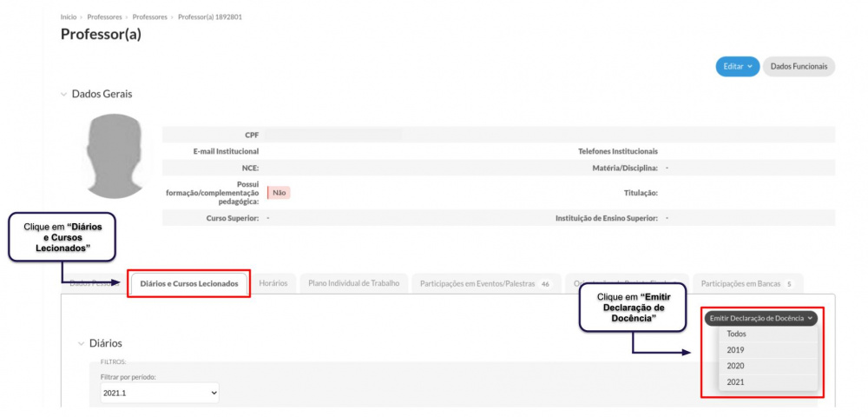Select the Plano Individual de Trabalho tab

point(354,283)
